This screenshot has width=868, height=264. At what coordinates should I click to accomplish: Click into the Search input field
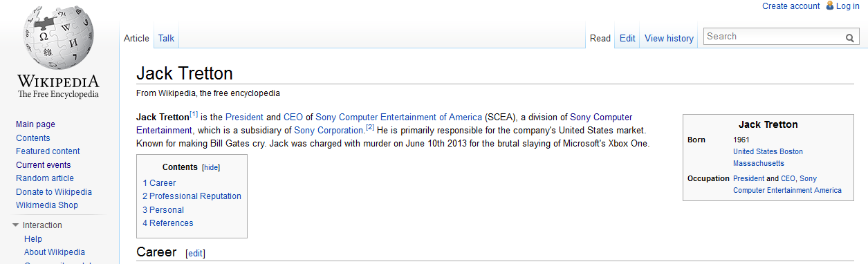(773, 37)
